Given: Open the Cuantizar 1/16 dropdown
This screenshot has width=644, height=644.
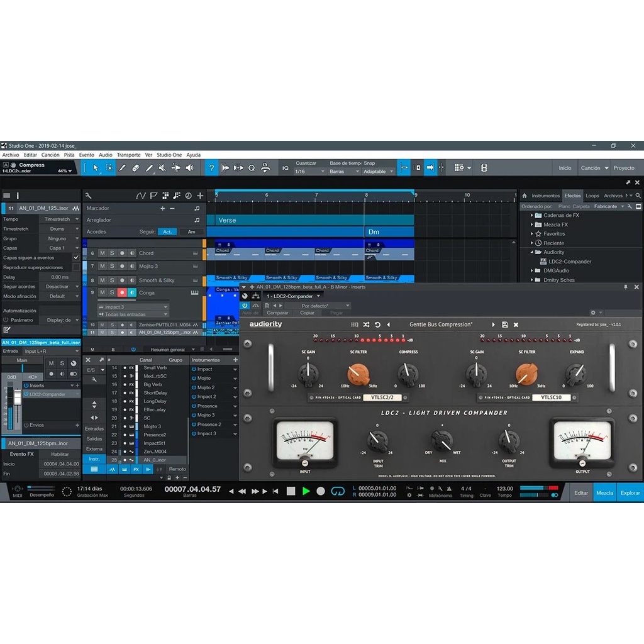Looking at the screenshot, I should 309,171.
